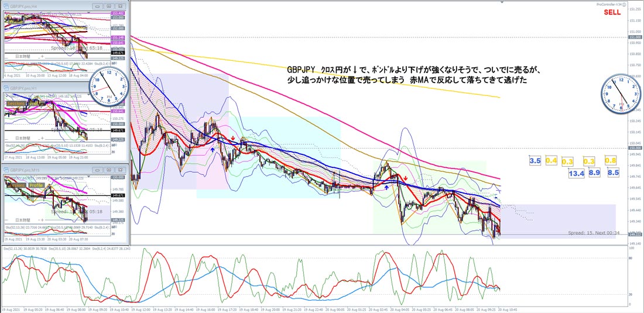Select the yellow 0.8 value label
The width and height of the screenshot is (644, 313).
611,160
